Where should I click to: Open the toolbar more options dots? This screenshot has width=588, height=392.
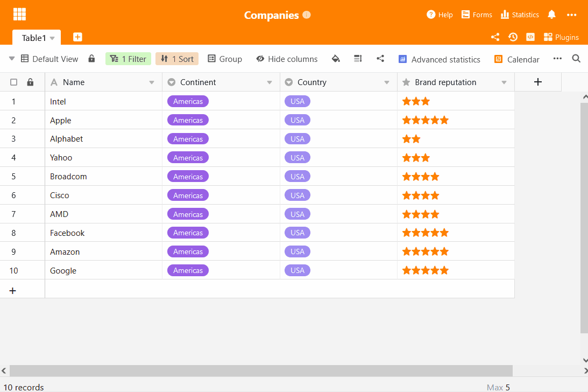click(x=558, y=59)
